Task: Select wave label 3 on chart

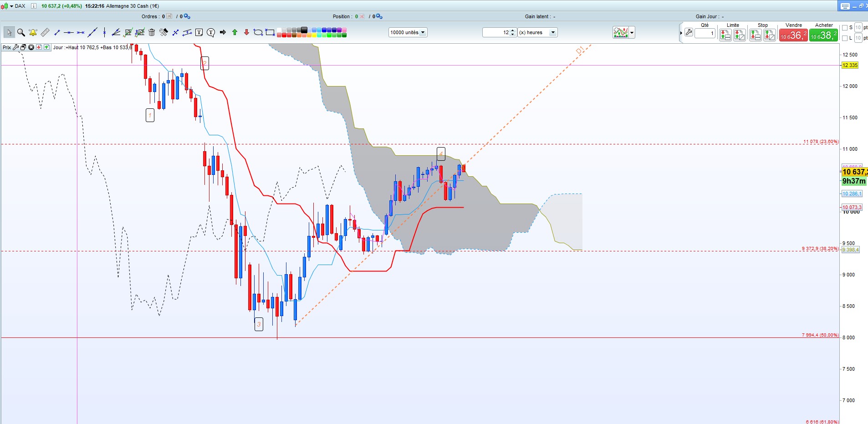Action: click(259, 324)
